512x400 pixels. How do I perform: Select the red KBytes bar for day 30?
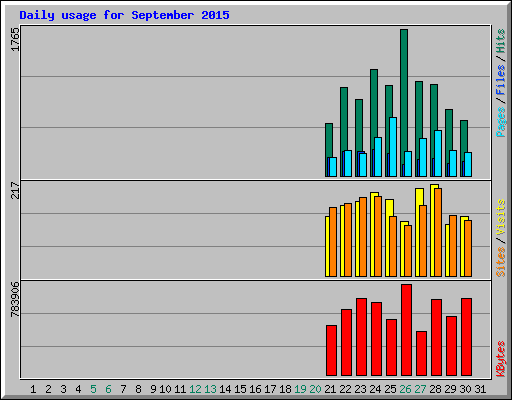466,337
